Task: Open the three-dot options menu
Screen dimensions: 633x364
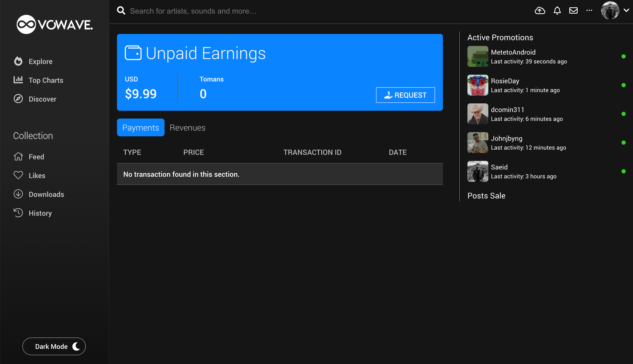Action: click(x=589, y=10)
